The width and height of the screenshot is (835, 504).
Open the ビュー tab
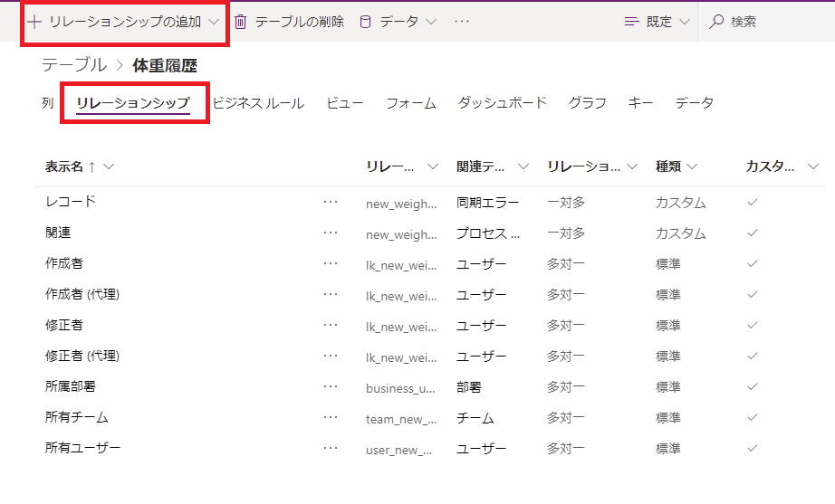pos(344,103)
